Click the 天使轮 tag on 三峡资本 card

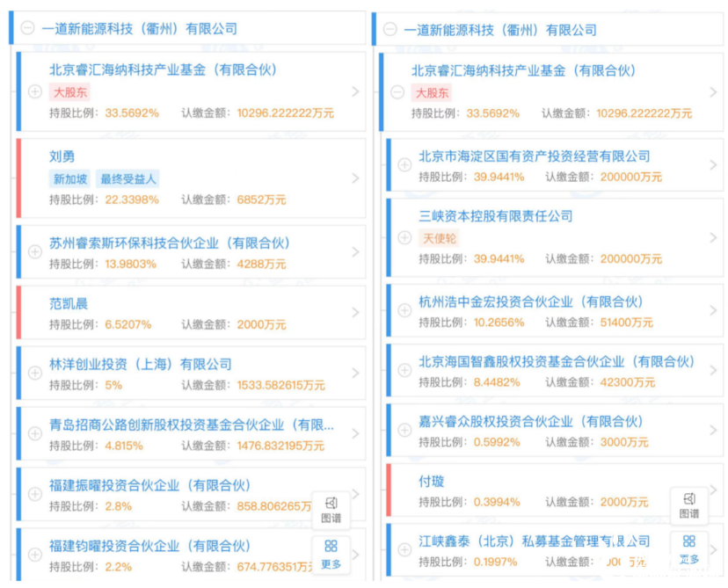coord(439,238)
